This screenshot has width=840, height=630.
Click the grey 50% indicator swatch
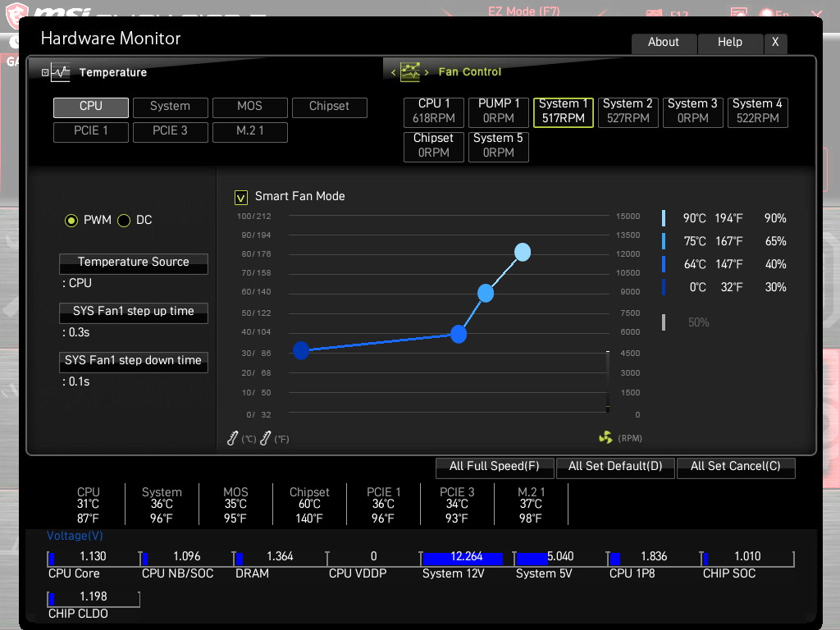click(x=664, y=322)
